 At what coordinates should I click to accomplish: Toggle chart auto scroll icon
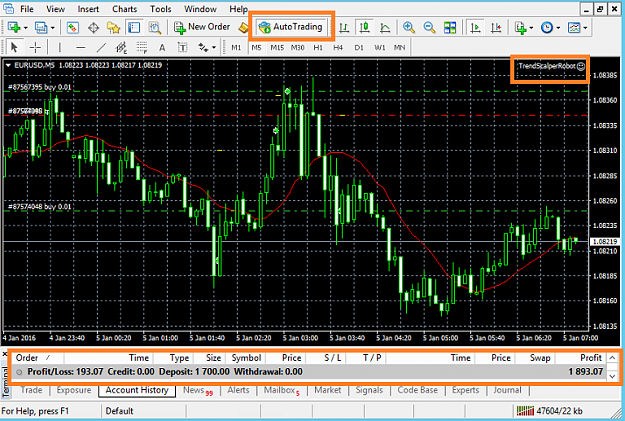[x=475, y=28]
